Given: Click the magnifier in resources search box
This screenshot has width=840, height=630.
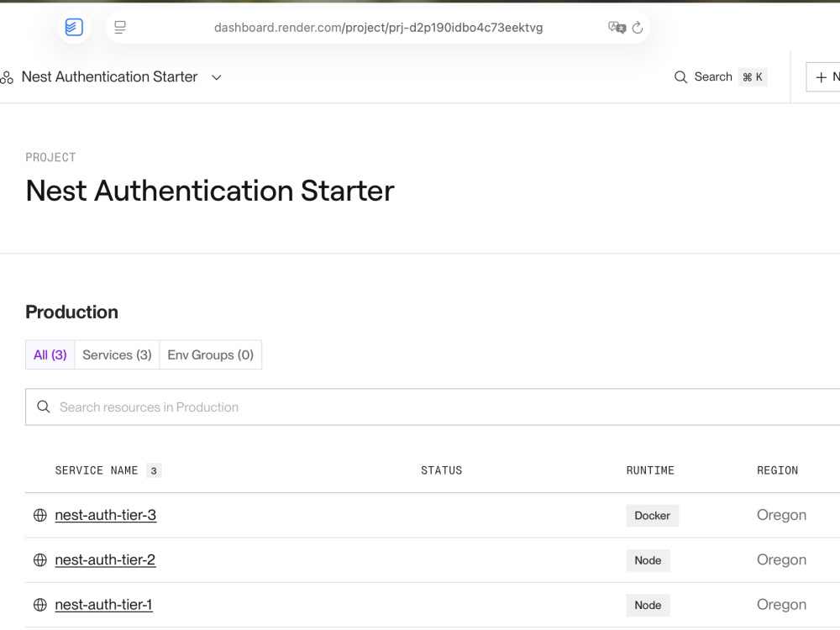Looking at the screenshot, I should [44, 407].
